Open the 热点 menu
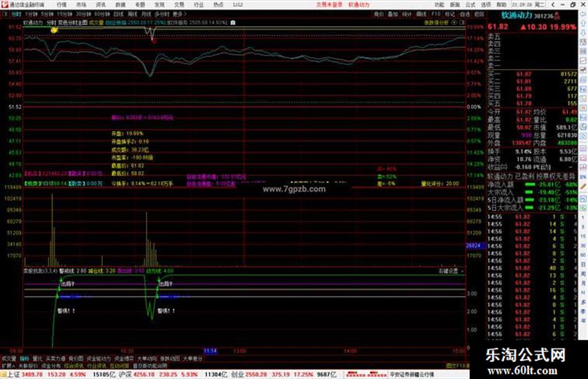Screen dimensions: 588x379 218,5
